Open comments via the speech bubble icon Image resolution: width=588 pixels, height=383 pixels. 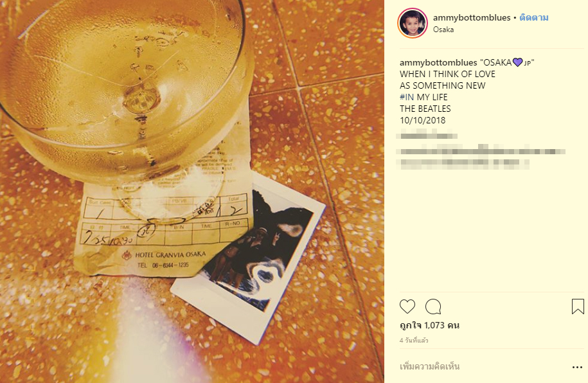(x=433, y=307)
